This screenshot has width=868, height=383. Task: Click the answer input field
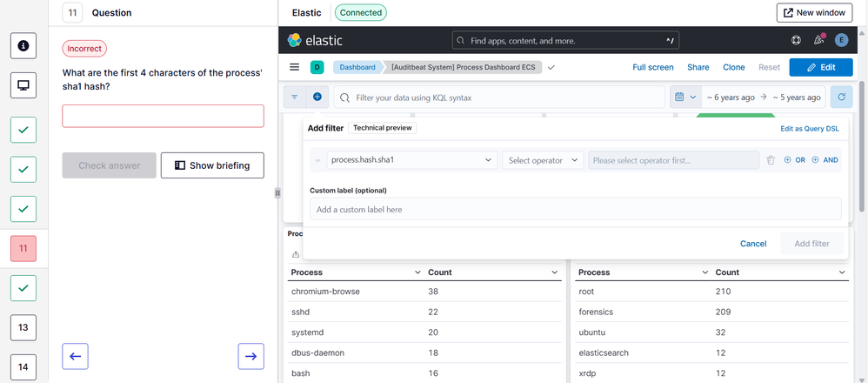[163, 116]
